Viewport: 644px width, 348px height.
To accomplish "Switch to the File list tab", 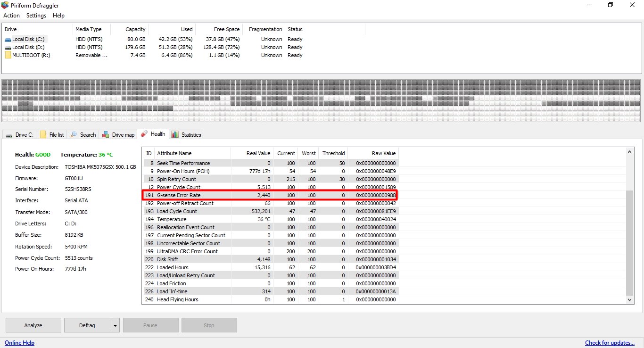I will (52, 135).
